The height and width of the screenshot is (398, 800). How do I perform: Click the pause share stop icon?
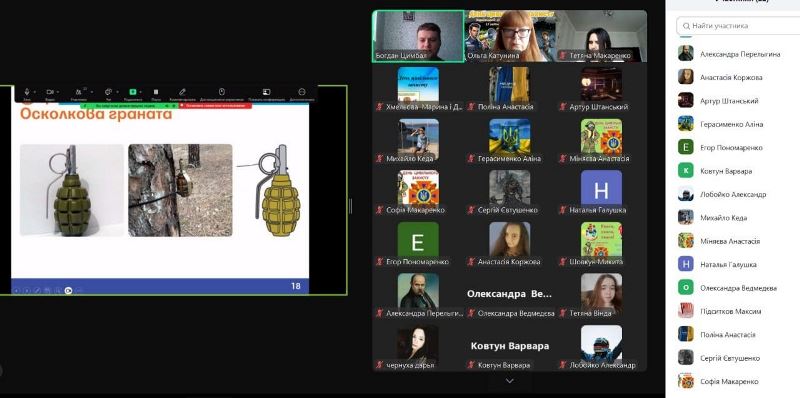(x=157, y=93)
